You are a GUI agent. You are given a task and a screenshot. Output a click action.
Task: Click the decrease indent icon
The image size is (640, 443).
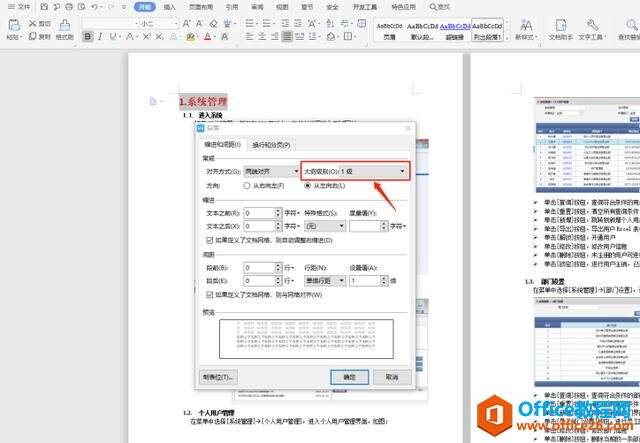(x=285, y=23)
